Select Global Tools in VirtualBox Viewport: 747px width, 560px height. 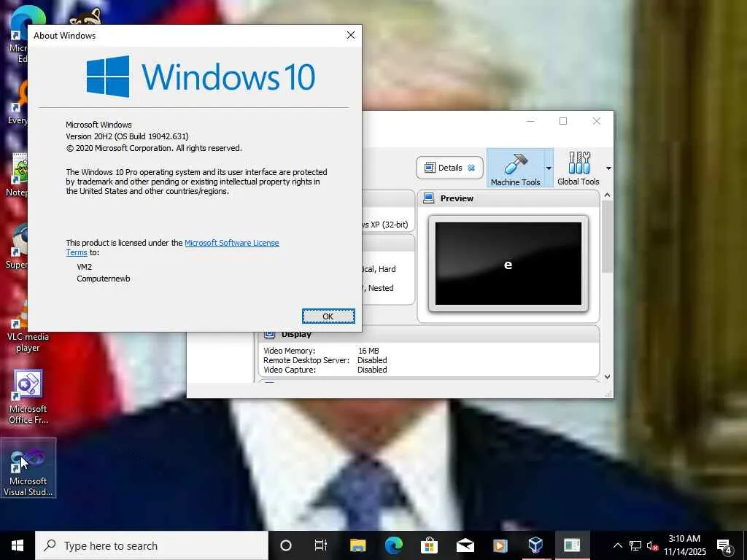(578, 168)
